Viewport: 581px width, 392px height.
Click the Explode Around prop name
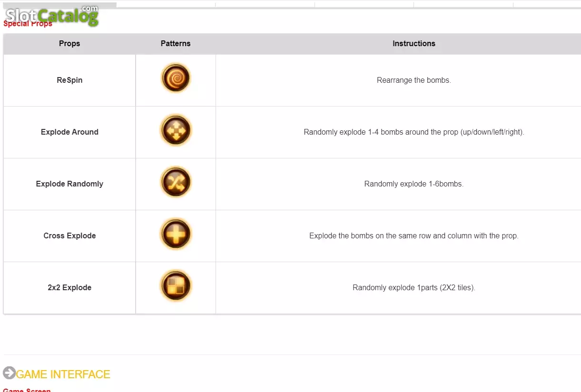[x=69, y=132]
